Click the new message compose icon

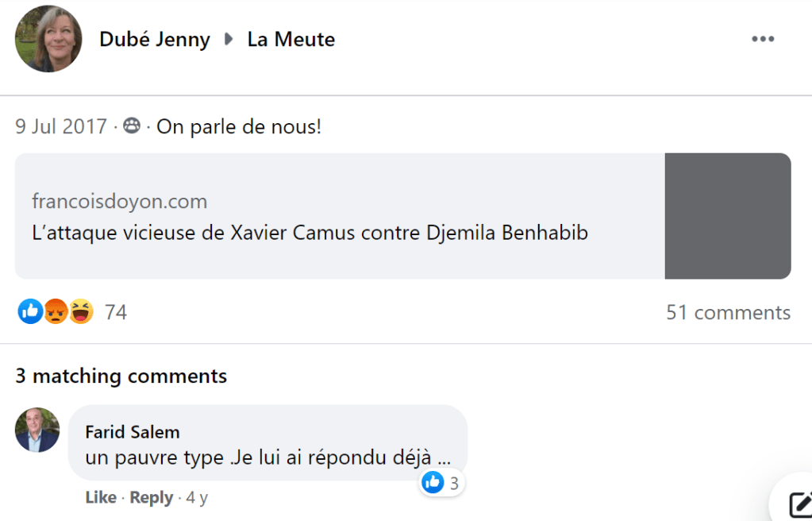click(797, 504)
